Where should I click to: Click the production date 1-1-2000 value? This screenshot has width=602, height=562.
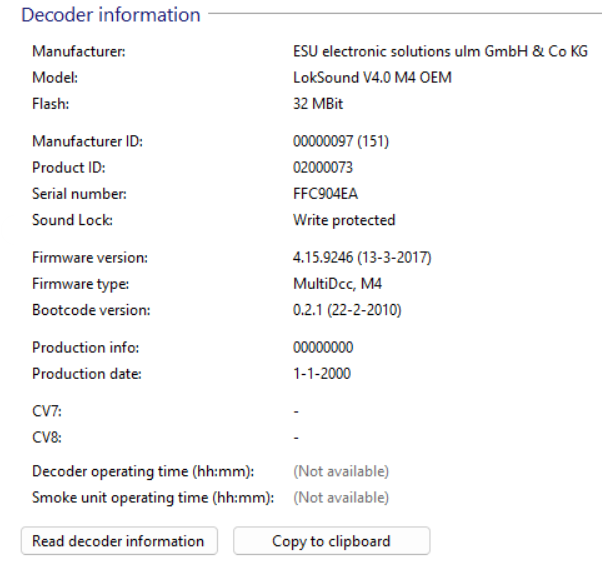322,374
